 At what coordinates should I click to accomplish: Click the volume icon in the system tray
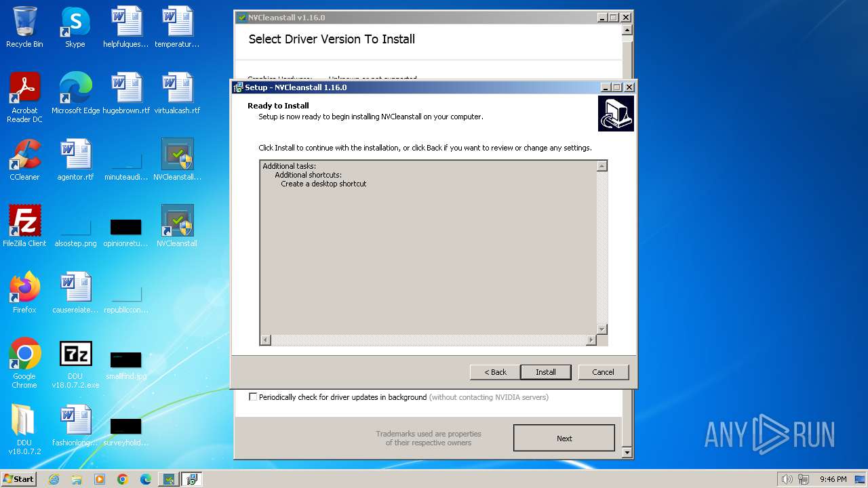(x=787, y=479)
